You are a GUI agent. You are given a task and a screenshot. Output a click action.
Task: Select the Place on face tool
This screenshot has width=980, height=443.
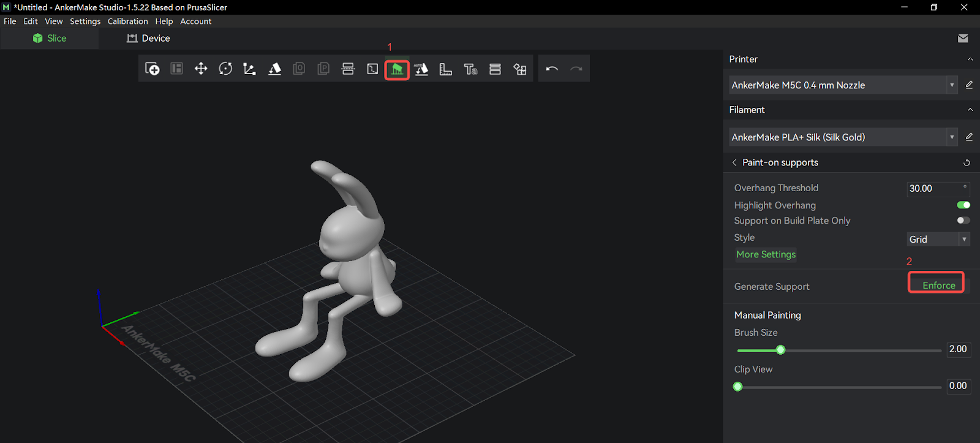(x=274, y=69)
